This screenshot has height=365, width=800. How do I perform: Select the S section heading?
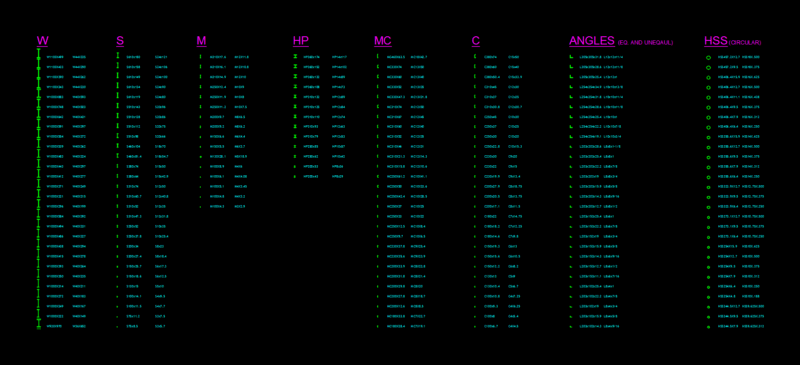coord(120,41)
